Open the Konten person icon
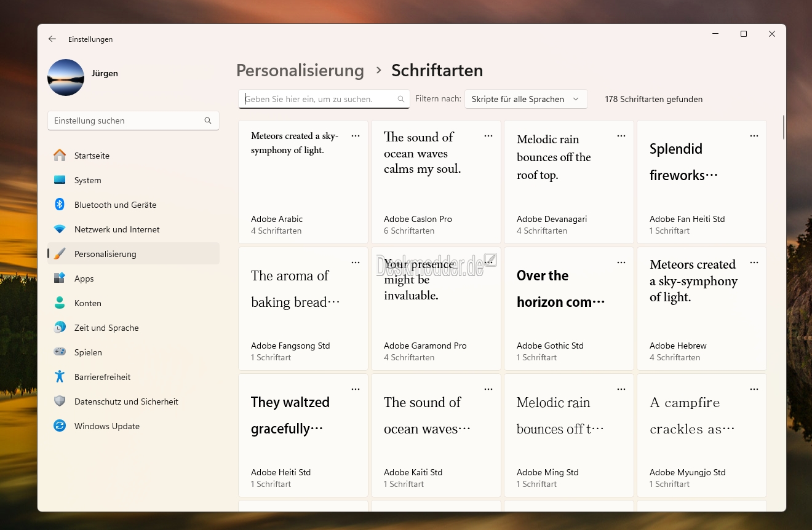 coord(60,303)
